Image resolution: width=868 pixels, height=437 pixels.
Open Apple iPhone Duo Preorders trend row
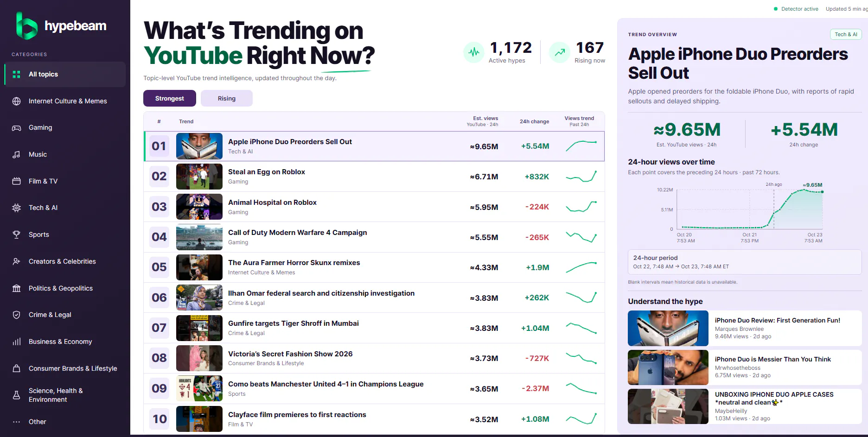point(374,146)
